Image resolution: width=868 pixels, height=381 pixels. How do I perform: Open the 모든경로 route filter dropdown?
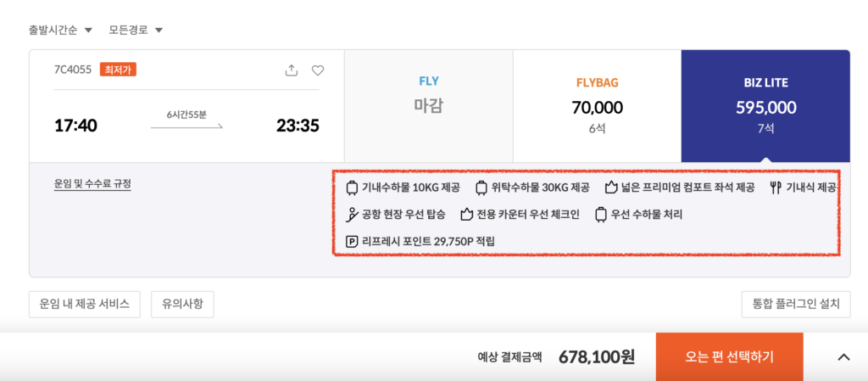click(136, 30)
